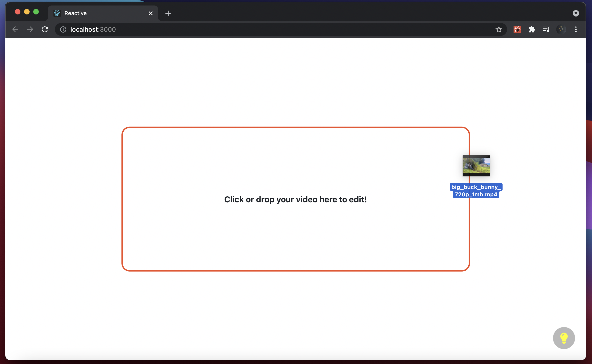Click the big_buck_bunny video thumbnail
The image size is (592, 364).
476,165
